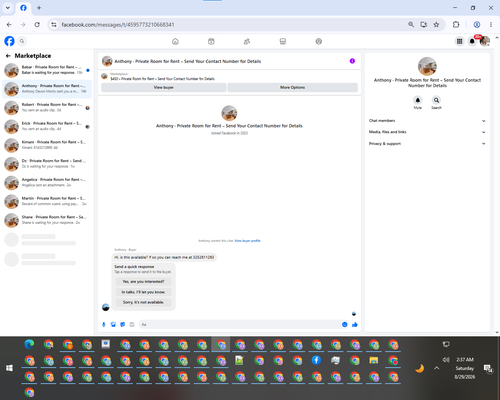Open Robert's Private Room for Rent chat
Screen dimensions: 500x400
[x=47, y=108]
